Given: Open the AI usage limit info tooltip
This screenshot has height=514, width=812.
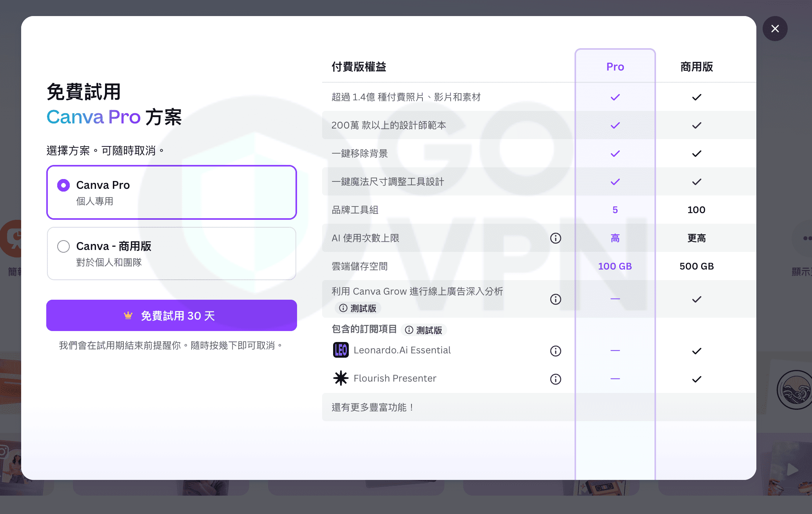Looking at the screenshot, I should tap(555, 238).
